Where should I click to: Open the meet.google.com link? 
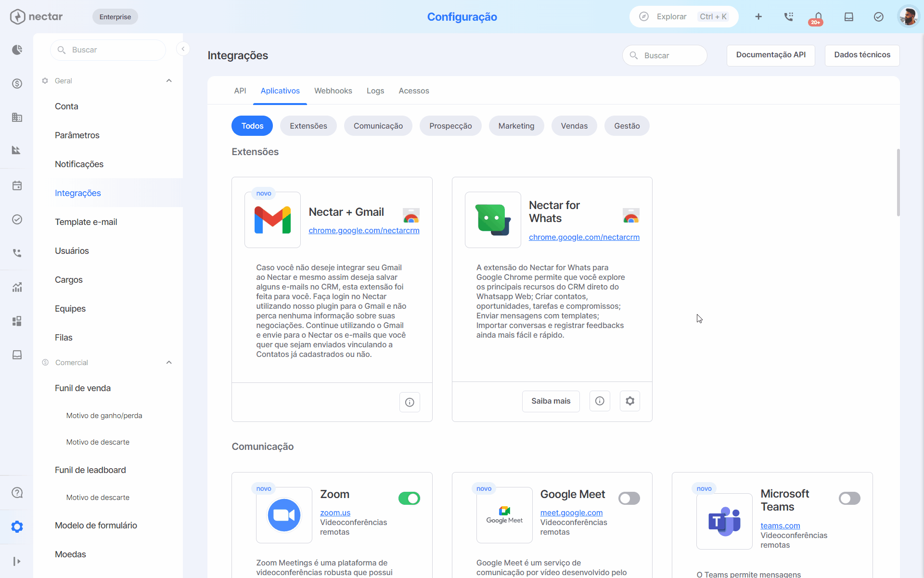[x=571, y=512]
